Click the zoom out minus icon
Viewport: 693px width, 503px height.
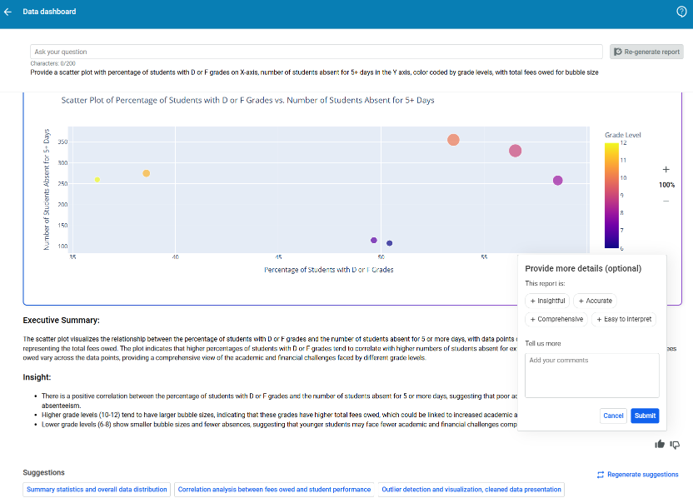click(x=666, y=201)
